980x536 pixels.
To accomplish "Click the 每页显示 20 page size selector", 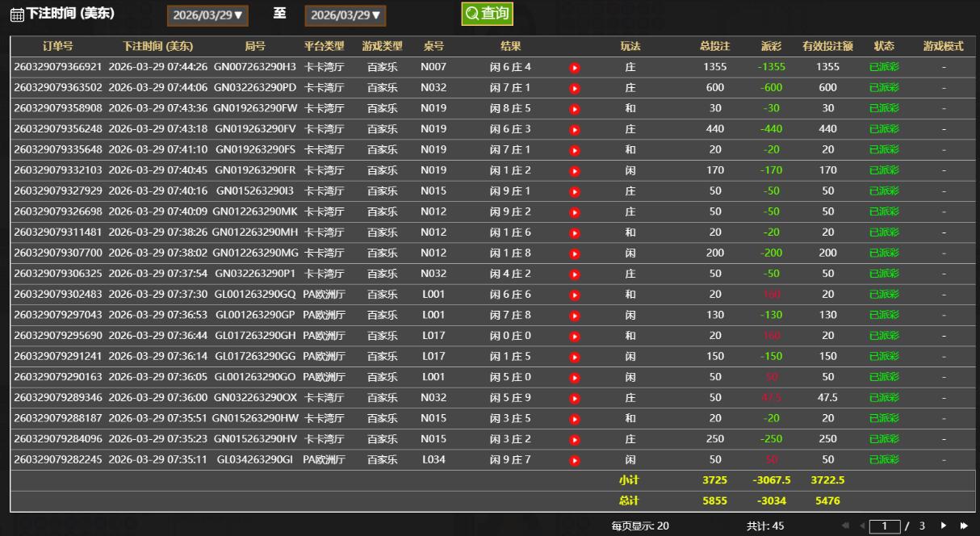I will [639, 526].
